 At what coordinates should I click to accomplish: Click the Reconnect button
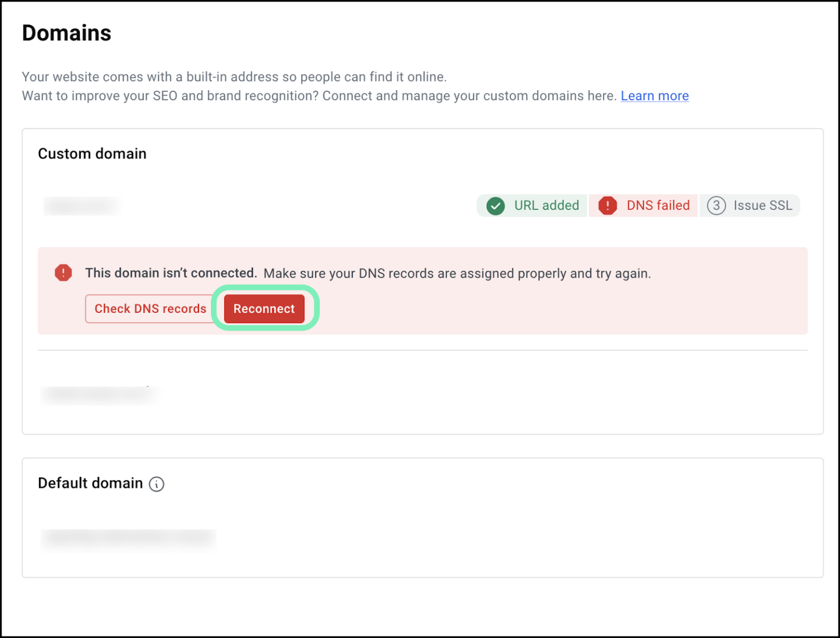(264, 308)
